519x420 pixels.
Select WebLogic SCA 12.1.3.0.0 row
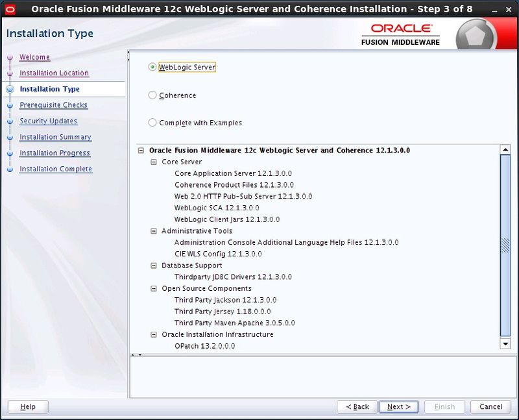point(217,208)
